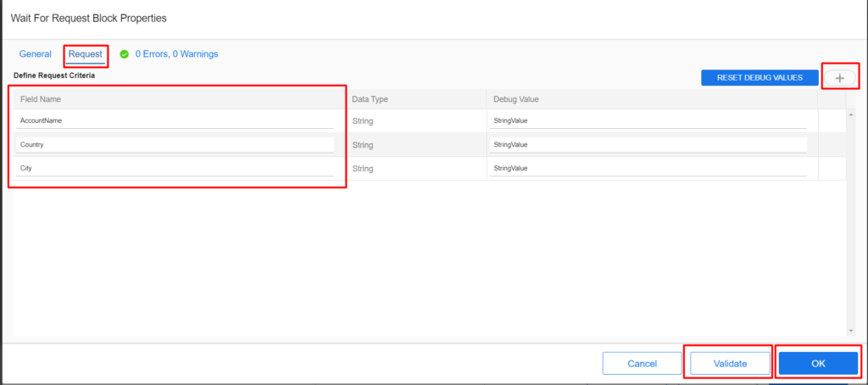Edit the Country field name
Screen dimensions: 868x385
click(175, 144)
